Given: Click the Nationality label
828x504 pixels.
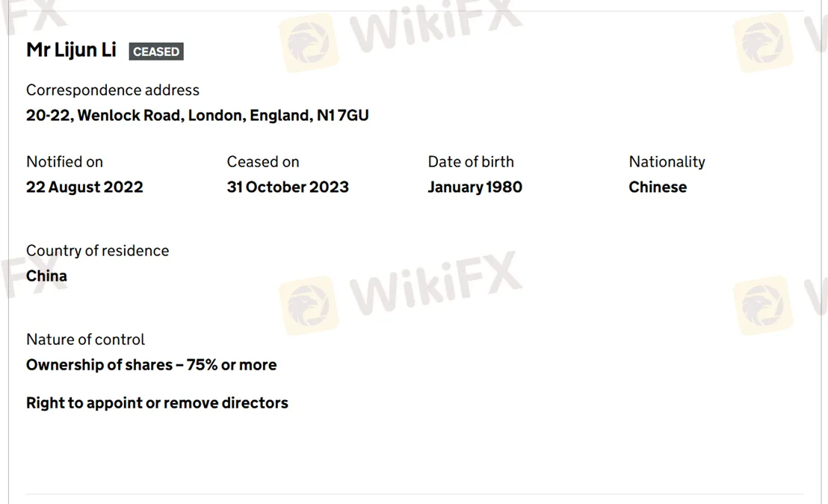Looking at the screenshot, I should coord(667,162).
